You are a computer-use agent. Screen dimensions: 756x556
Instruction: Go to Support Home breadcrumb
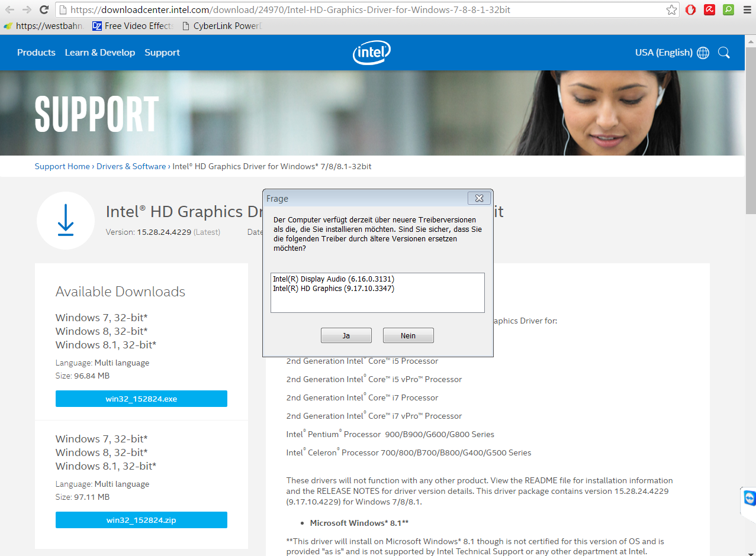pyautogui.click(x=62, y=166)
